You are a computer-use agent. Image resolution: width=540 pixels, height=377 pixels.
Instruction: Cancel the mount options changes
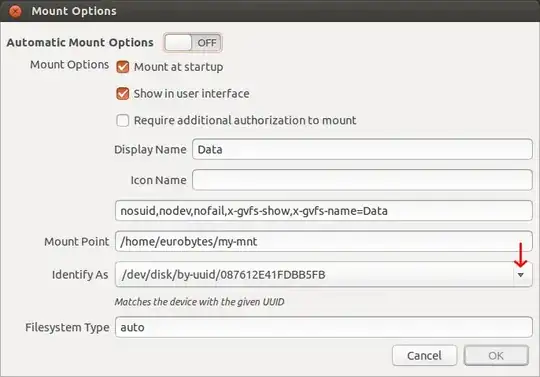424,355
